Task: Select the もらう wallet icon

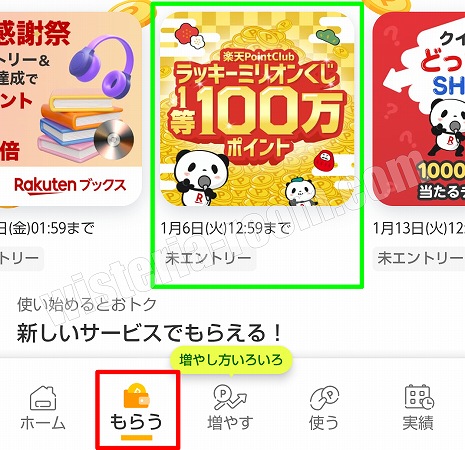Action: pyautogui.click(x=136, y=396)
